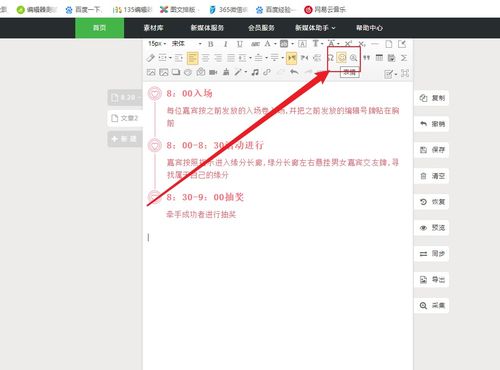500x370 pixels.
Task: Click the 采集 button
Action: click(432, 305)
